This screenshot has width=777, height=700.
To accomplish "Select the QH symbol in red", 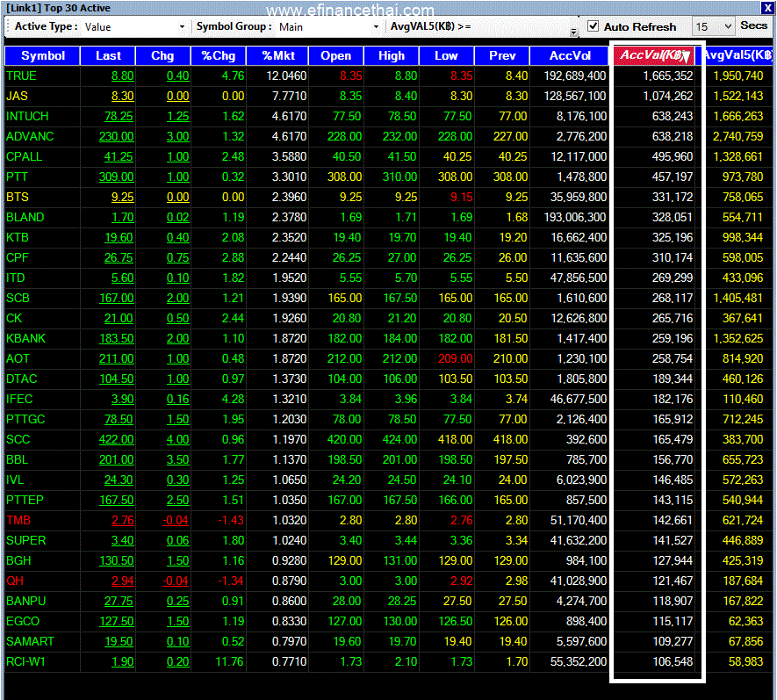I will tap(15, 581).
